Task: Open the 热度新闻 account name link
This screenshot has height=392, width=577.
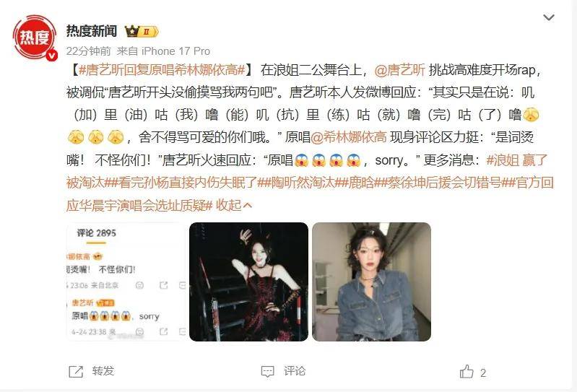Action: [92, 31]
